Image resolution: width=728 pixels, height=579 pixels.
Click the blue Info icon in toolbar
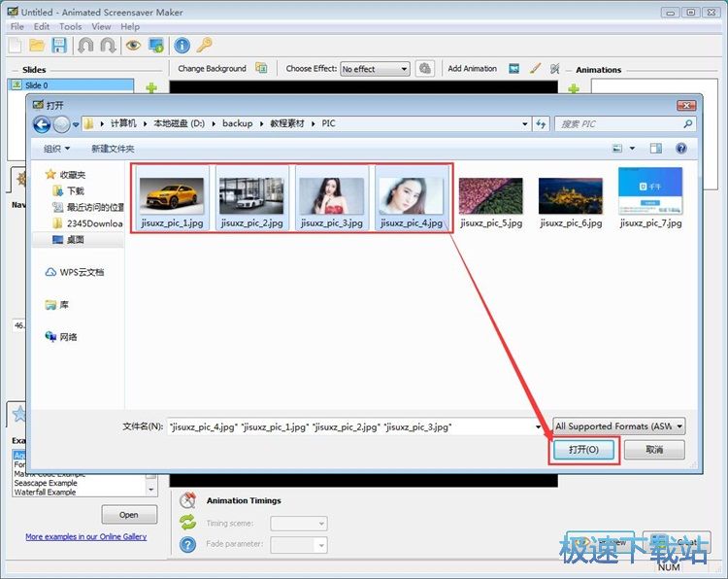(x=182, y=46)
